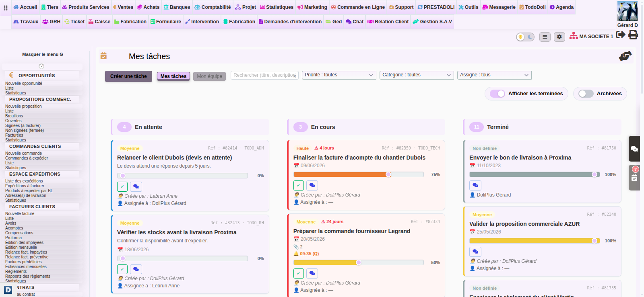Click the handshake icon beside Mes tâches title

click(625, 56)
